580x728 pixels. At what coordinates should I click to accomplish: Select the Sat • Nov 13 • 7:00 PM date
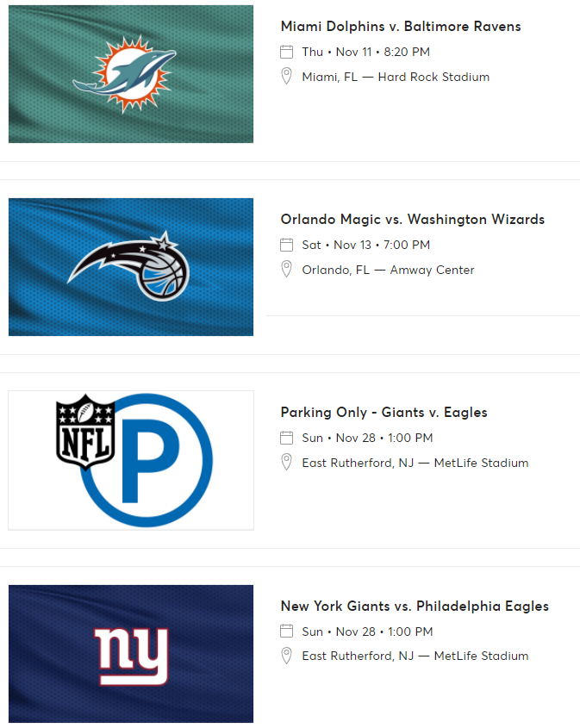pyautogui.click(x=365, y=245)
